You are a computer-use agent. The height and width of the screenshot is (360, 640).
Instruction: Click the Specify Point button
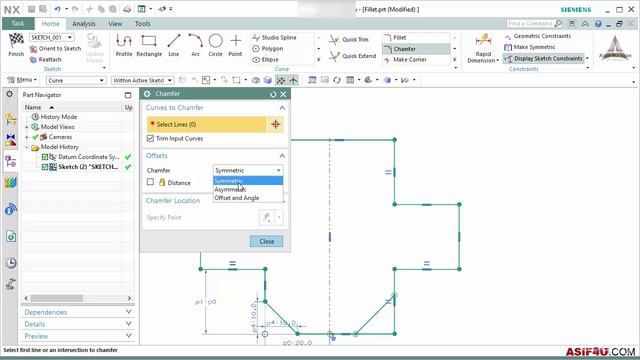coord(266,217)
